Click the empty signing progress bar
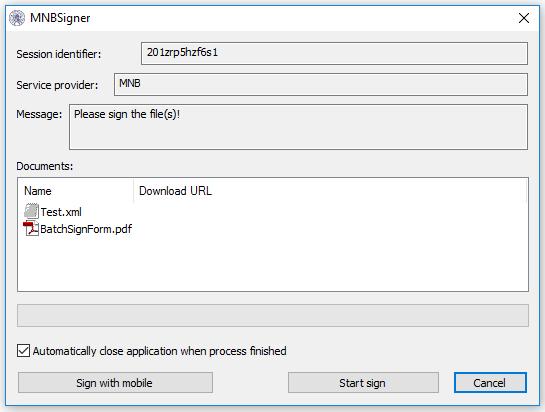 pos(273,315)
